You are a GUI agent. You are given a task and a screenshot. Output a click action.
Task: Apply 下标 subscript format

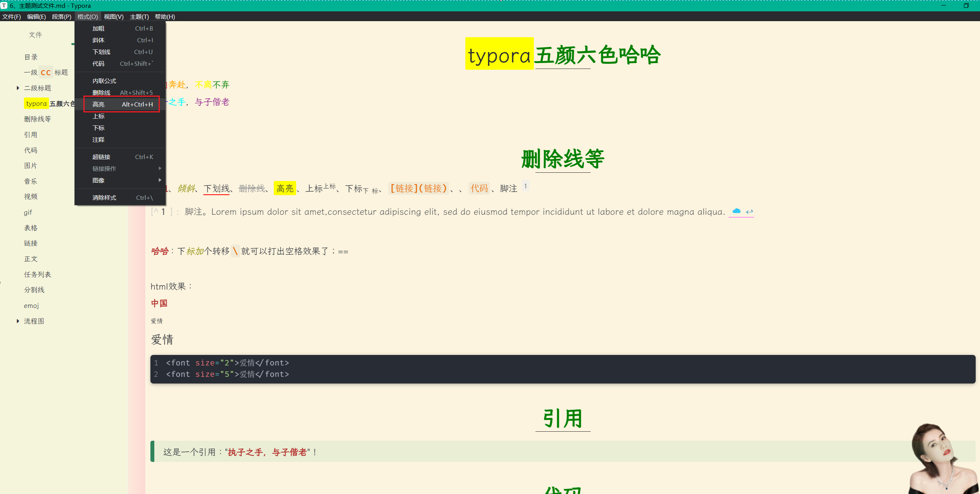121,128
